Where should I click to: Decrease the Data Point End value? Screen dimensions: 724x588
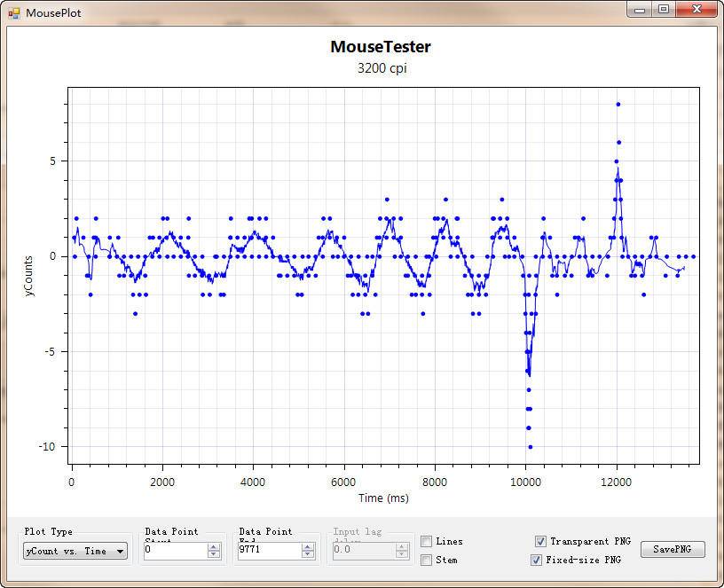pyautogui.click(x=307, y=554)
